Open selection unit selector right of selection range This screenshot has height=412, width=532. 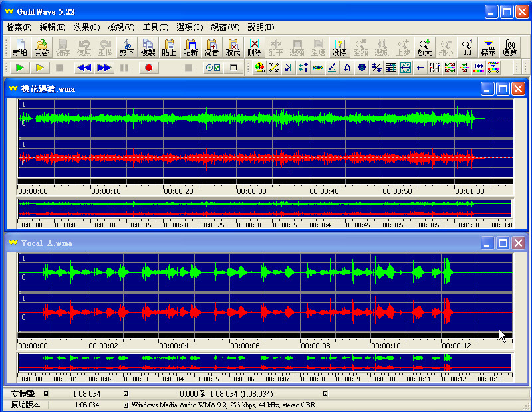click(x=325, y=393)
